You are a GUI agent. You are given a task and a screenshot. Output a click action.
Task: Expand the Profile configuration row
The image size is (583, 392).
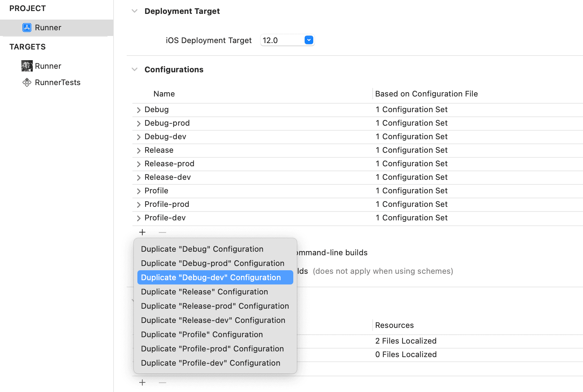pos(139,191)
